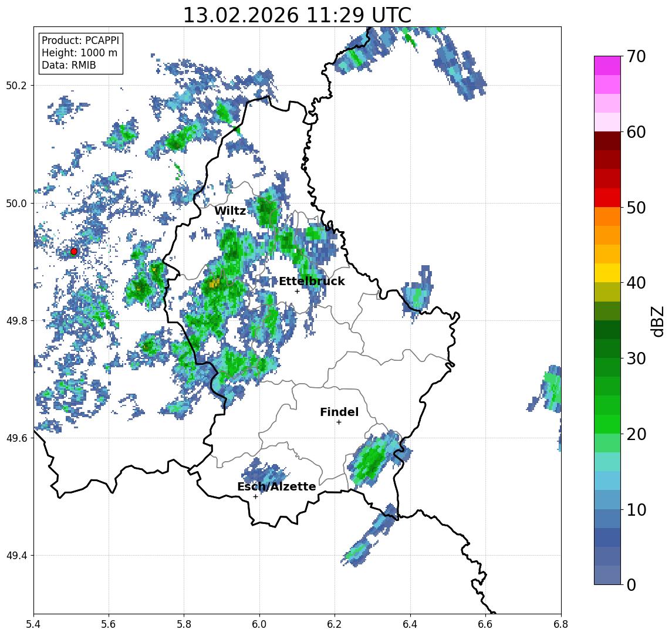Screen dimensions: 672x636
Task: Click the longitude tick label 6.8
Action: pos(560,624)
